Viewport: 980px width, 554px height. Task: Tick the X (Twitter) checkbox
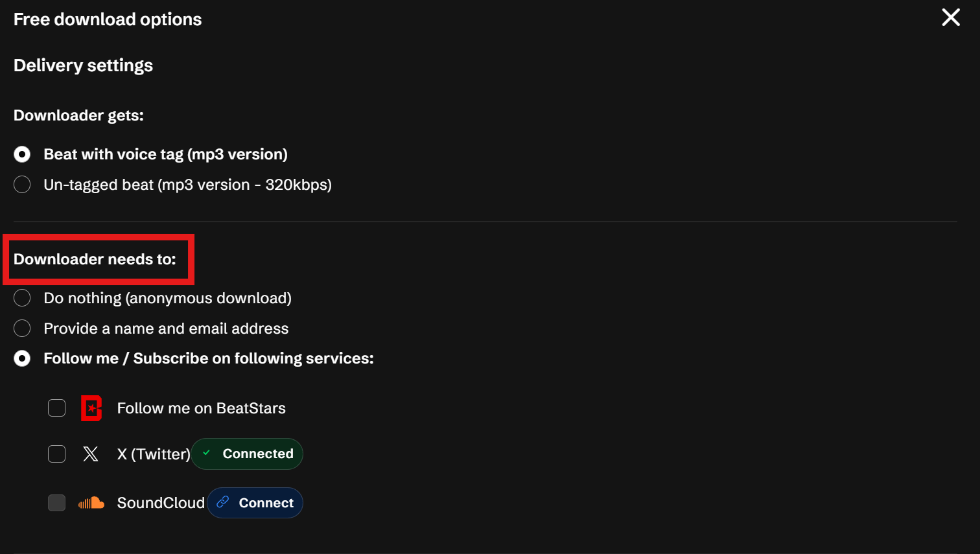pos(57,454)
